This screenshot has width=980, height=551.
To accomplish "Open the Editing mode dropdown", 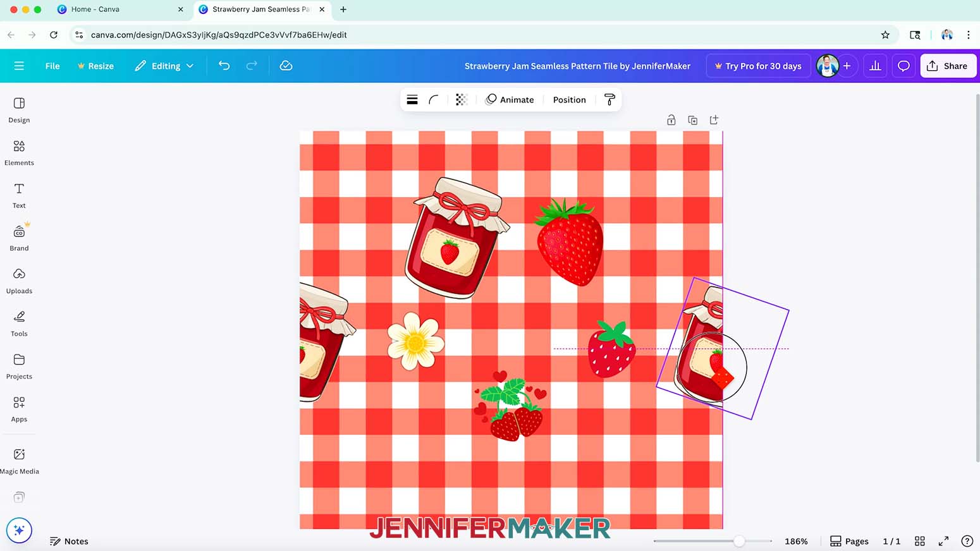I will tap(164, 66).
